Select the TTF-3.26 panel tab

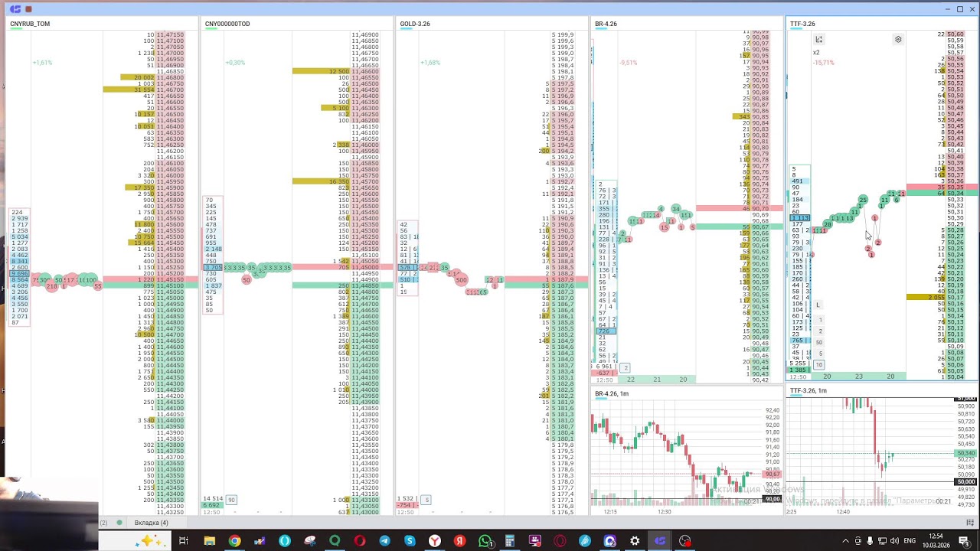[x=802, y=24]
